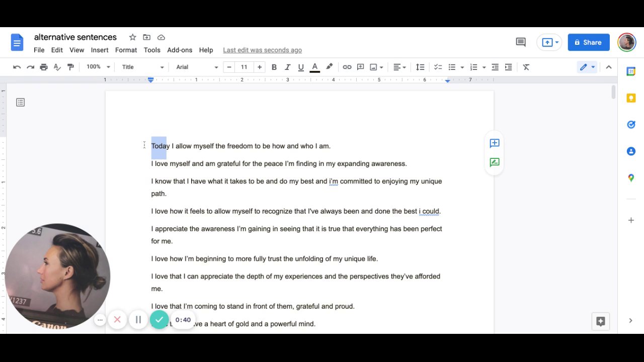
Task: Check document cloud save status icon
Action: tap(161, 37)
